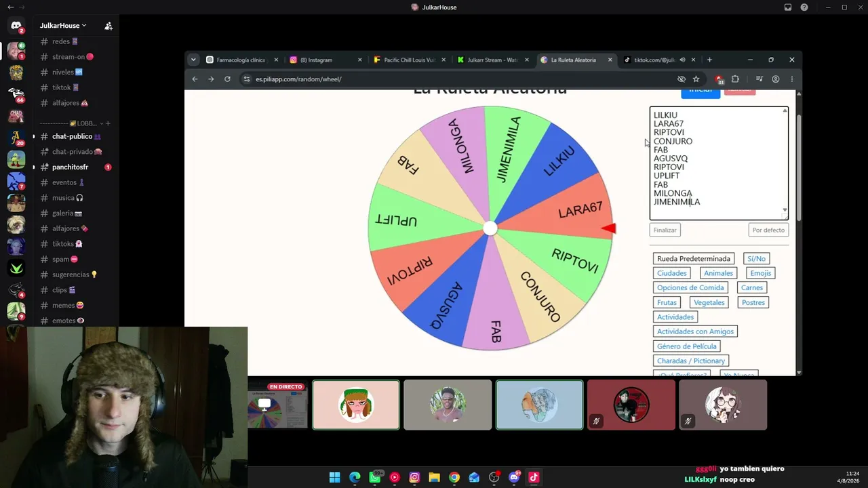Open Discord help question mark icon
Screen dimensions: 868x488
(x=804, y=7)
